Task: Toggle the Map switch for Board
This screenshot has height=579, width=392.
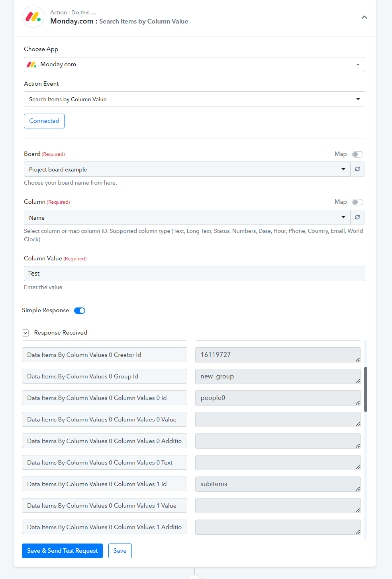Action: pyautogui.click(x=358, y=154)
